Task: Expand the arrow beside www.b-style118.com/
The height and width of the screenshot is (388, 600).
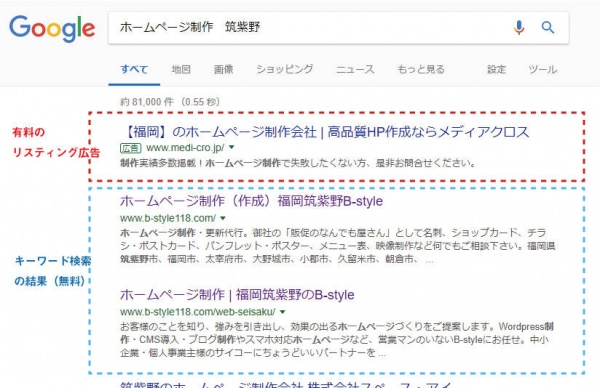Action: pyautogui.click(x=223, y=218)
